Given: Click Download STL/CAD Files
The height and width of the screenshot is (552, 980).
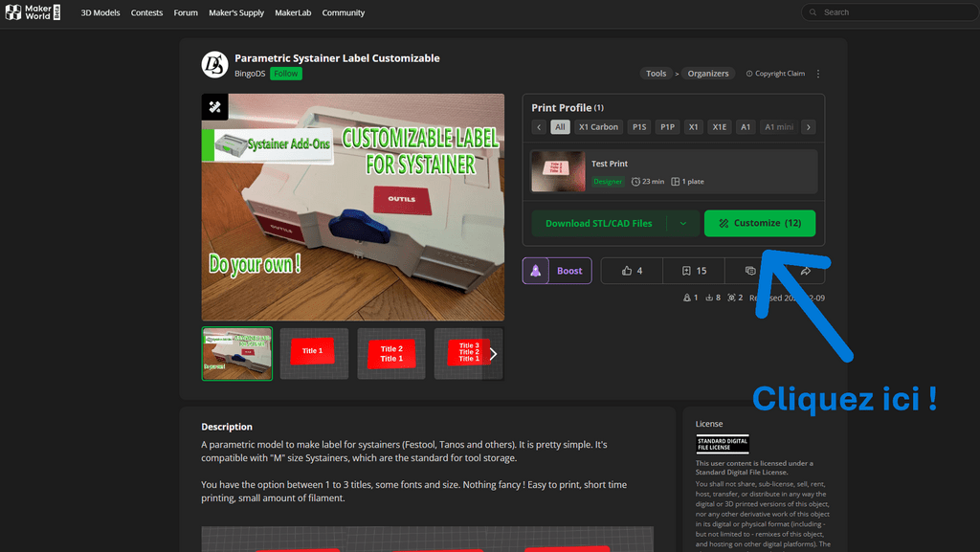Looking at the screenshot, I should pos(599,224).
